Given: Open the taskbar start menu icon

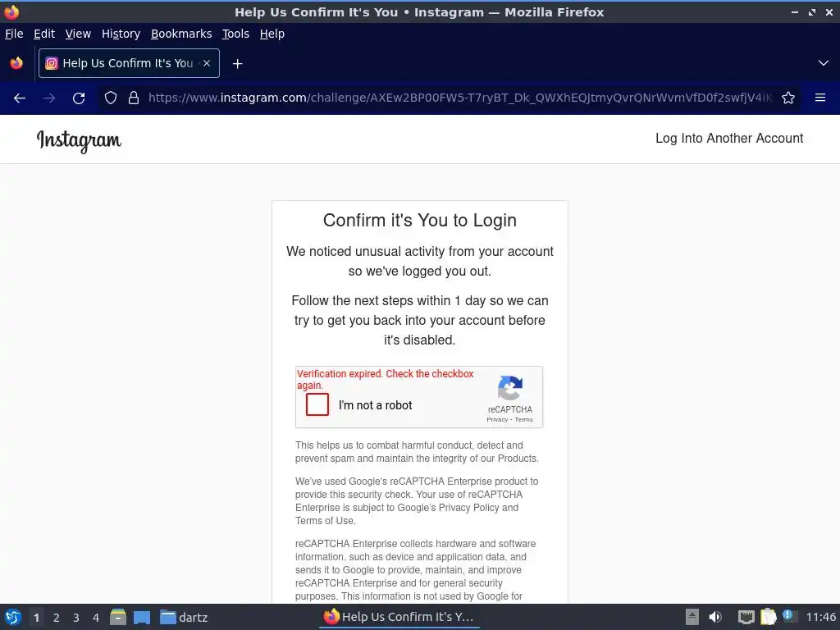Looking at the screenshot, I should pyautogui.click(x=13, y=617).
